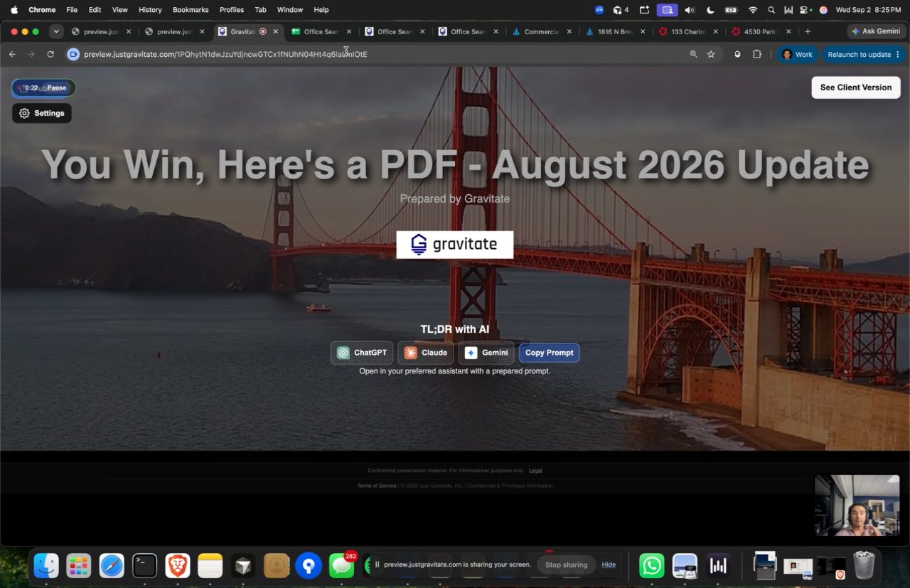Go back to the previous page
Screen dimensions: 910x588
click(x=12, y=54)
